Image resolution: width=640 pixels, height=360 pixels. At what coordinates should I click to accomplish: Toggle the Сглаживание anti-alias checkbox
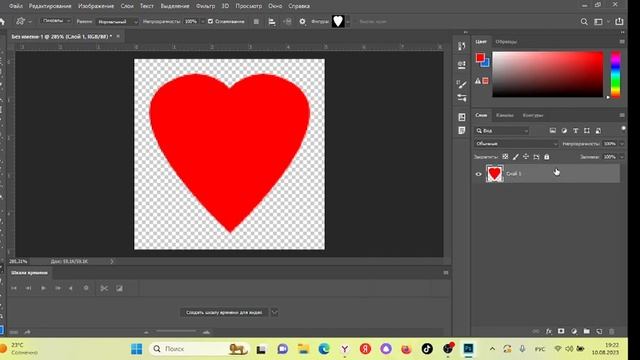click(210, 21)
